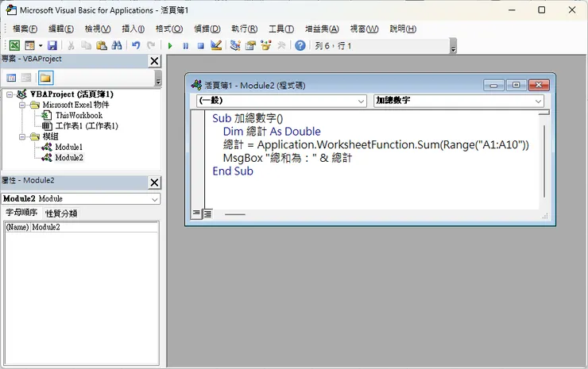Screen dimensions: 588x369
Task: Select 工作表1 in project tree
Action: [87, 126]
